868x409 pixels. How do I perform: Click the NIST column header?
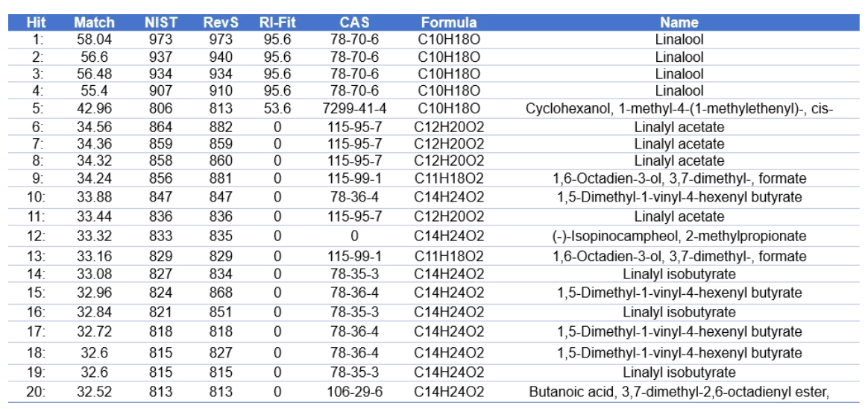click(160, 22)
